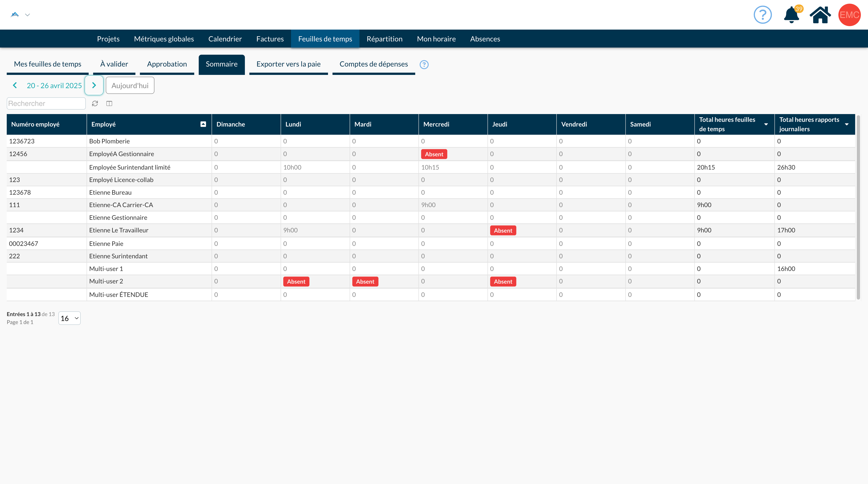The image size is (868, 484).
Task: Switch to Comptes de dépenses tab
Action: click(x=373, y=64)
